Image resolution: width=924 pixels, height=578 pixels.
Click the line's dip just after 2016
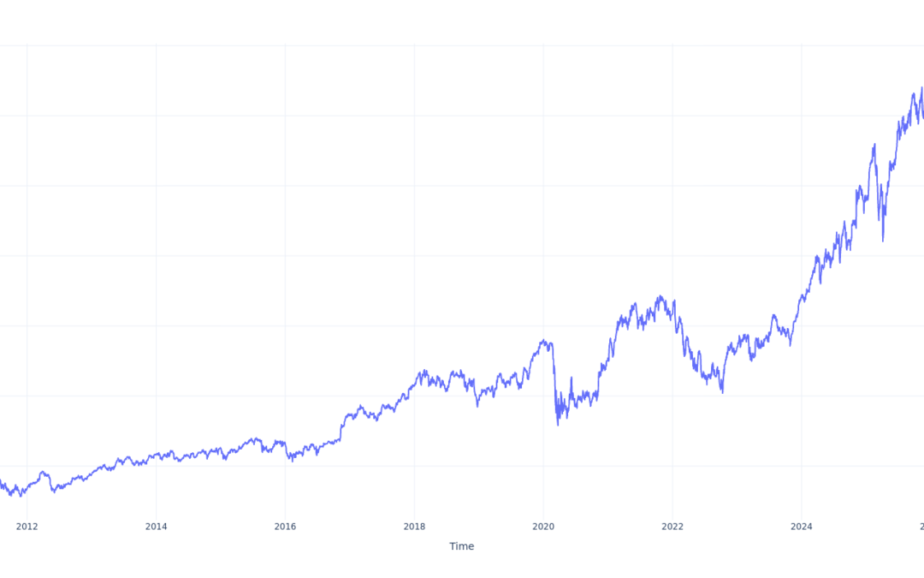click(291, 461)
